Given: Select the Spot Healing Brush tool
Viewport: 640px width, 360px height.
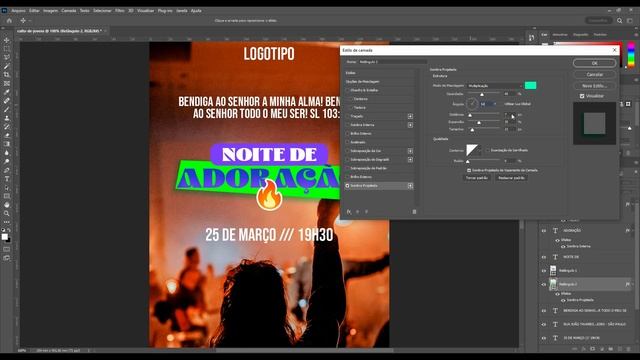Looking at the screenshot, I should (7, 100).
